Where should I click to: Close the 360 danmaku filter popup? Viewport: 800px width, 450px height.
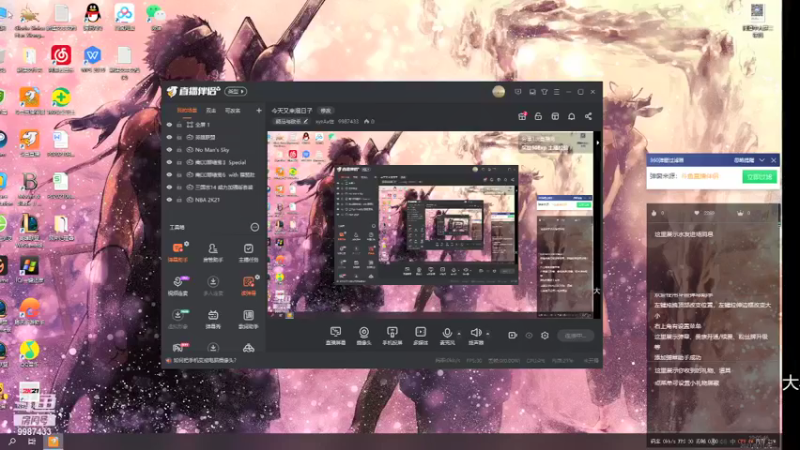(773, 160)
